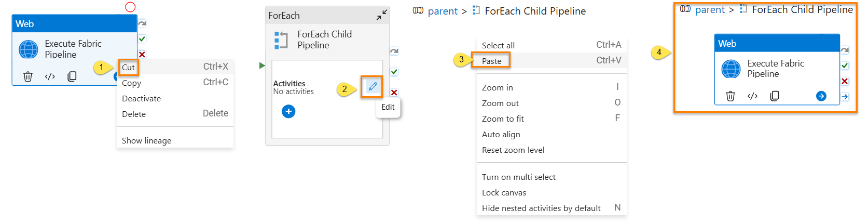This screenshot has height=223, width=868.
Task: Click the trash icon on right Web activity
Action: click(x=731, y=96)
